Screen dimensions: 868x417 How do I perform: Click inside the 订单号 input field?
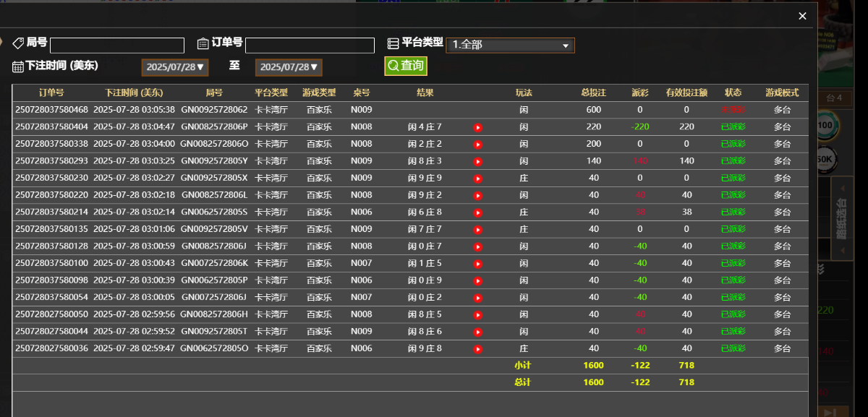(x=309, y=44)
